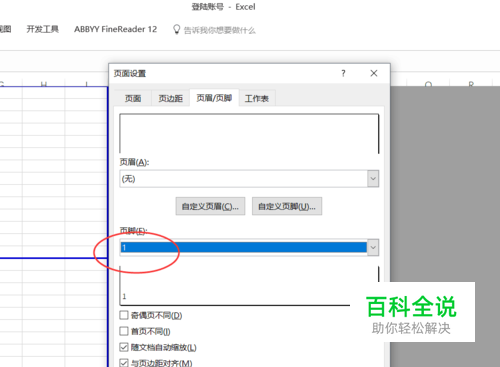Open the ABBYY FineReader 12 tab
The width and height of the screenshot is (500, 367).
coord(115,29)
